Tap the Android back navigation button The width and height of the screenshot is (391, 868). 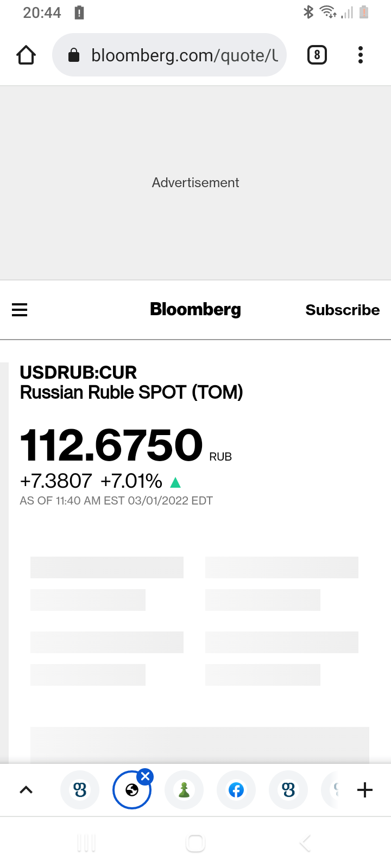tap(305, 843)
